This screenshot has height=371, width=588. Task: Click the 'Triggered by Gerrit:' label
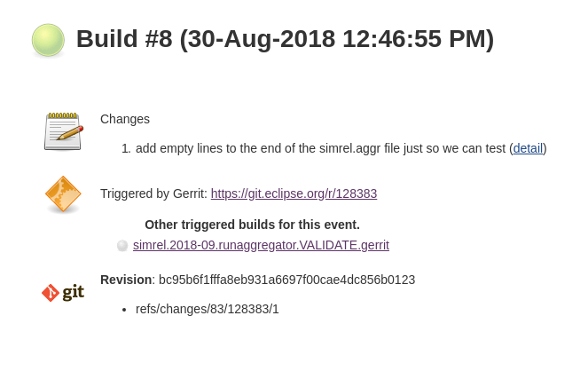[153, 193]
